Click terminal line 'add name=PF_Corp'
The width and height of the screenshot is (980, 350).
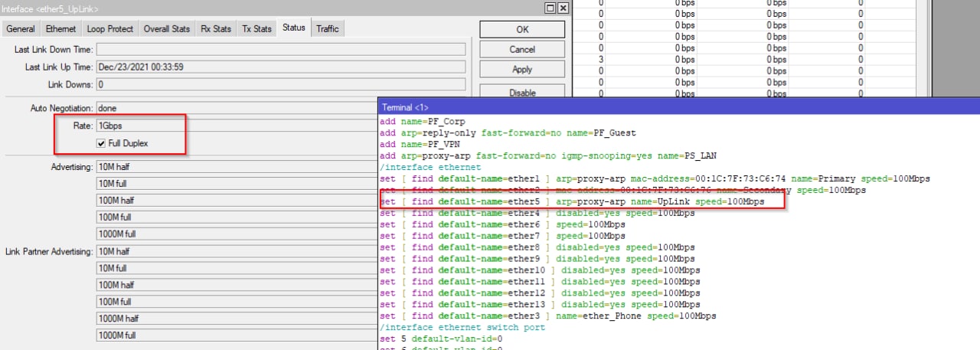(x=423, y=122)
